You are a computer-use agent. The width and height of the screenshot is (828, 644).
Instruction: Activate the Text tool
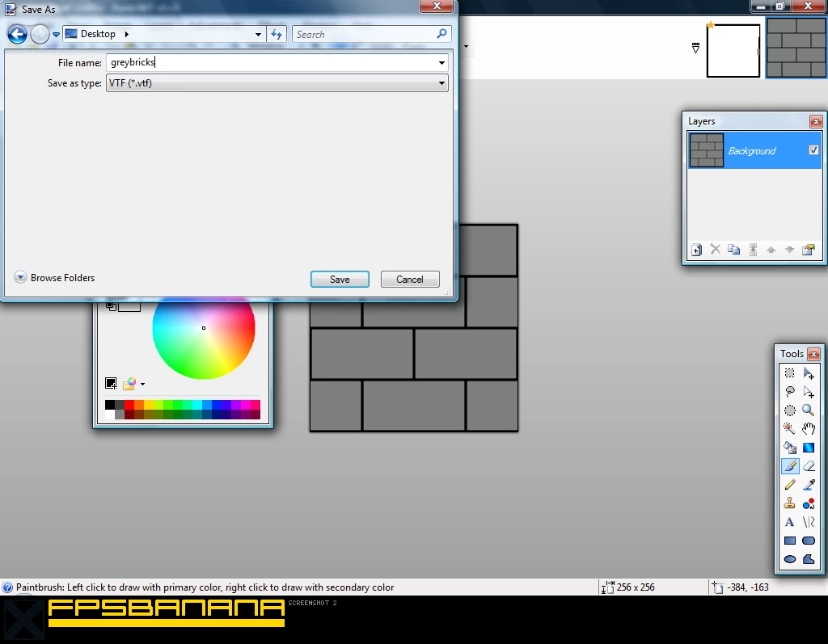pyautogui.click(x=789, y=522)
